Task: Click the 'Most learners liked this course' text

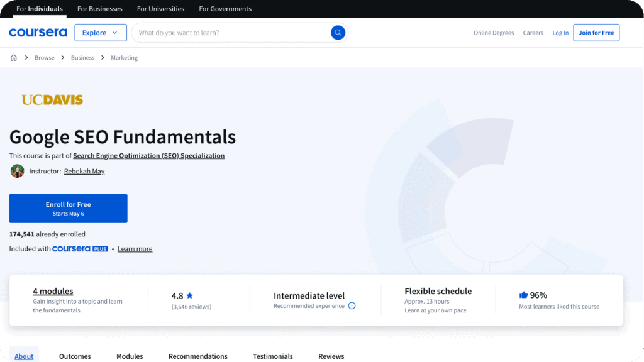Action: coord(559,306)
